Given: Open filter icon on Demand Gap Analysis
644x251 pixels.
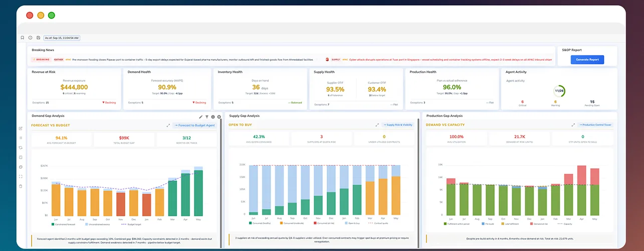Looking at the screenshot, I should [x=207, y=116].
